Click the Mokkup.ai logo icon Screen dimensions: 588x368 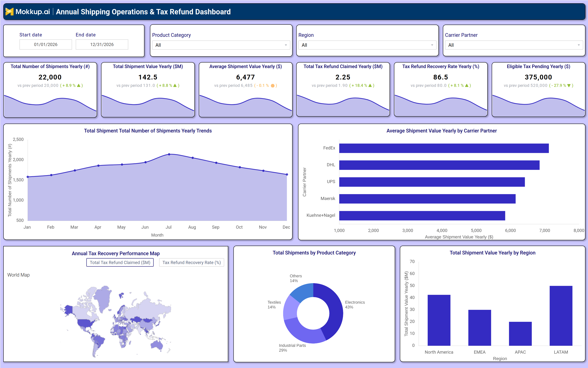10,11
